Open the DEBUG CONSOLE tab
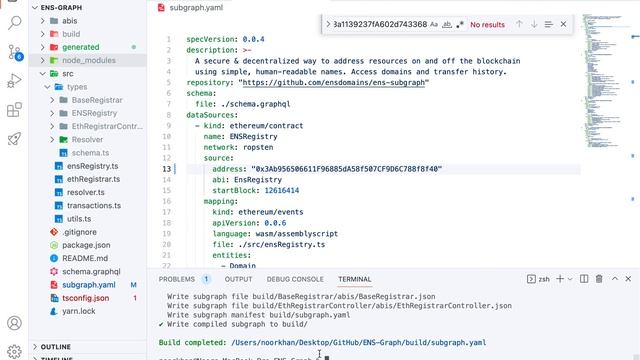Viewport: 640px width, 360px height. coord(295,279)
